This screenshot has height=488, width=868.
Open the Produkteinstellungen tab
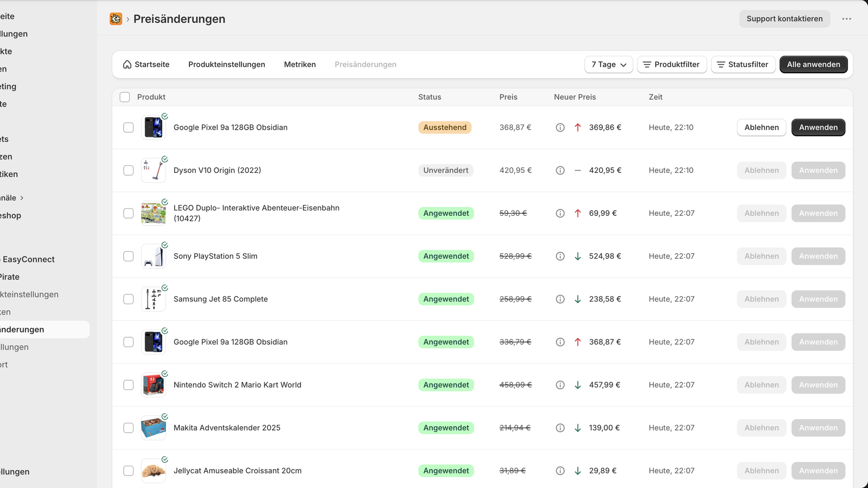click(x=227, y=65)
